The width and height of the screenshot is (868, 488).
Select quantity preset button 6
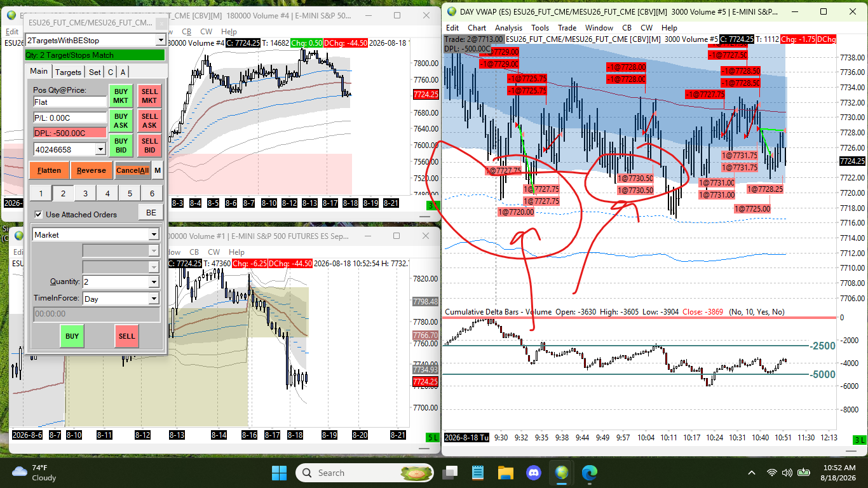152,193
